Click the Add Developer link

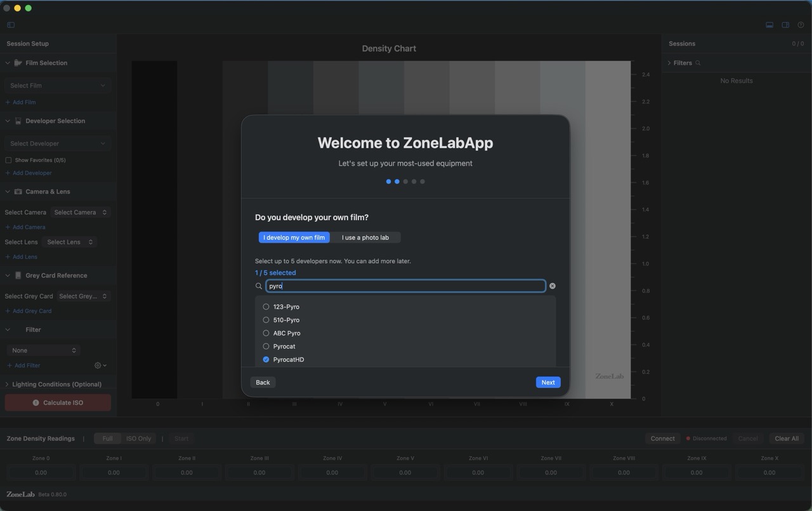click(29, 173)
